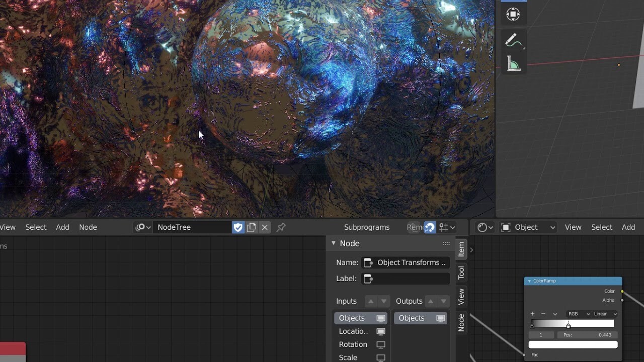This screenshot has height=362, width=644.
Task: Add a color stop with the ColorRamp plus icon
Action: 532,313
